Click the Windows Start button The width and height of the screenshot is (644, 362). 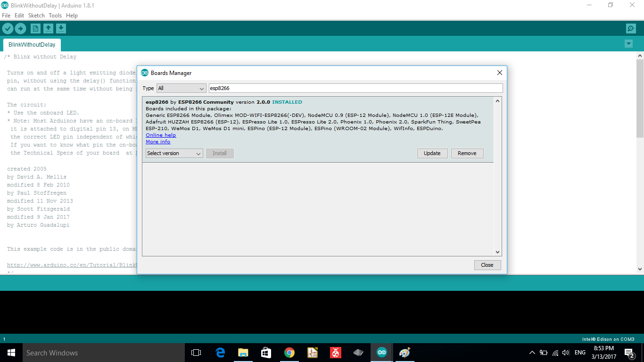(11, 353)
